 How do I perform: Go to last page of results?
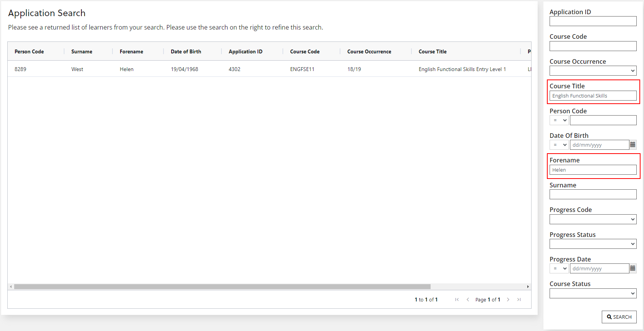[x=519, y=300]
